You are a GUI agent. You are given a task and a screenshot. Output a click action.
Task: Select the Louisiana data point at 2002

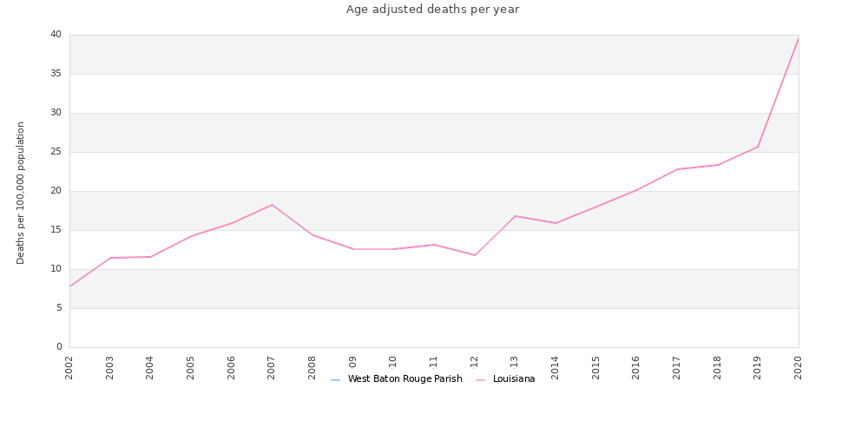[x=69, y=286]
